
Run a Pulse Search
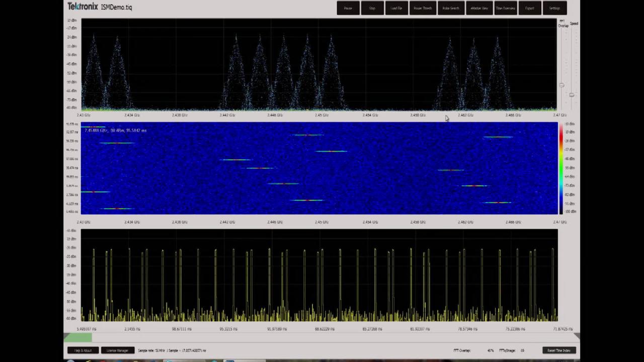450,8
